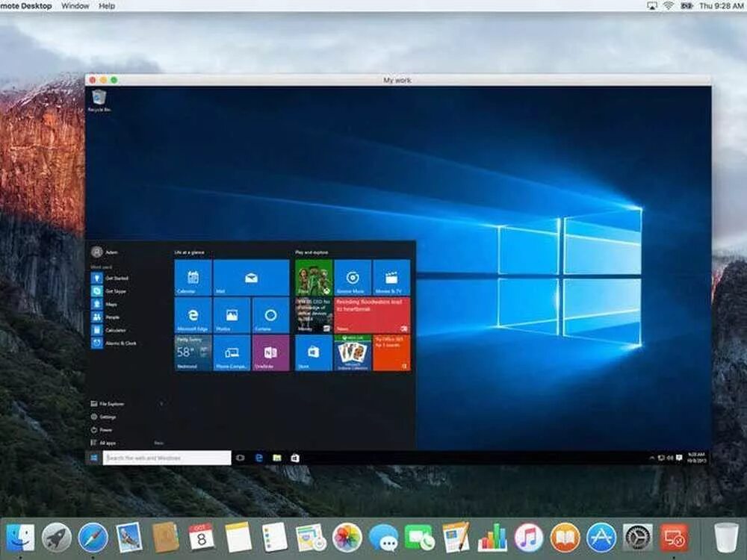Open App Store from the Dock
This screenshot has width=747, height=560.
601,538
